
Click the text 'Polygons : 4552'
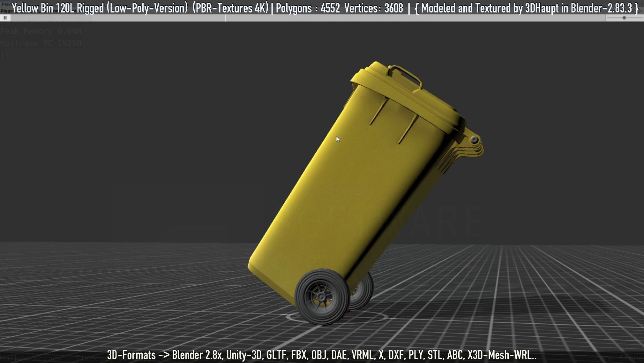[308, 8]
